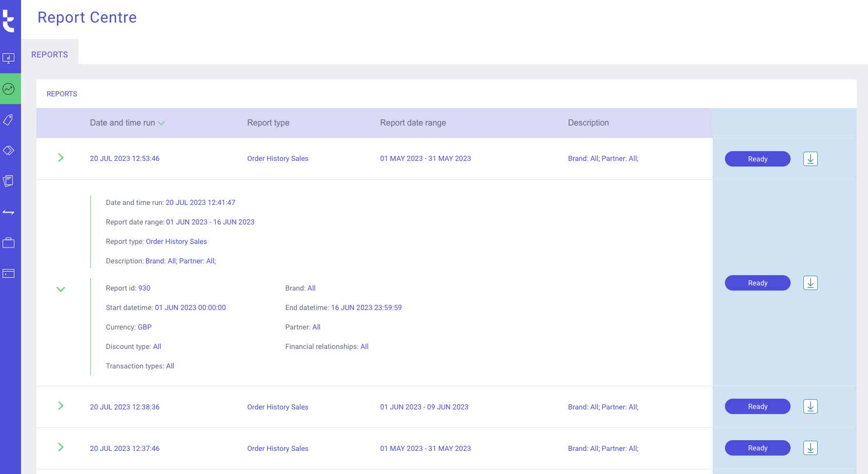
Task: Click Discount type All value
Action: point(157,347)
